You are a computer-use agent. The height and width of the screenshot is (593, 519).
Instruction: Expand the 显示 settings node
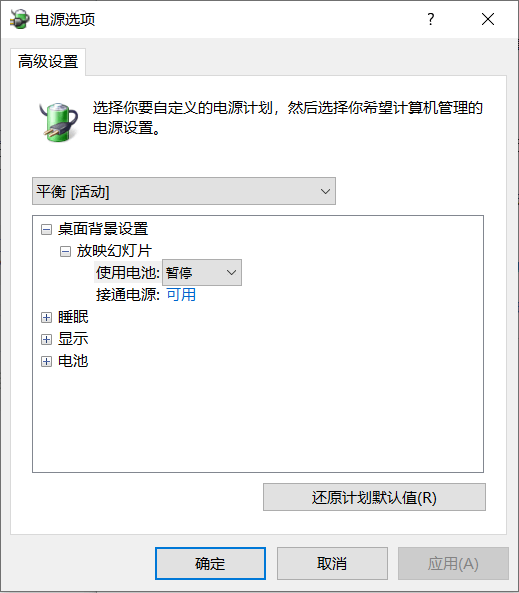[46, 339]
